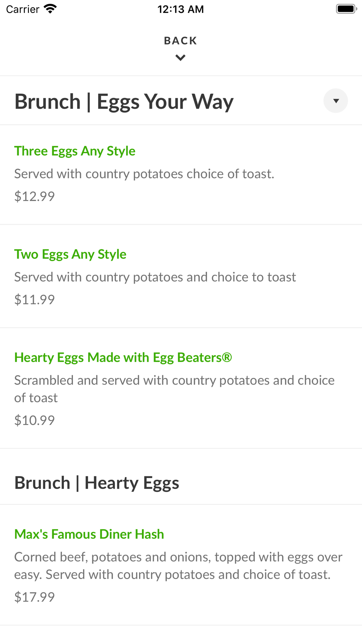Tap the battery indicator icon

(x=346, y=9)
